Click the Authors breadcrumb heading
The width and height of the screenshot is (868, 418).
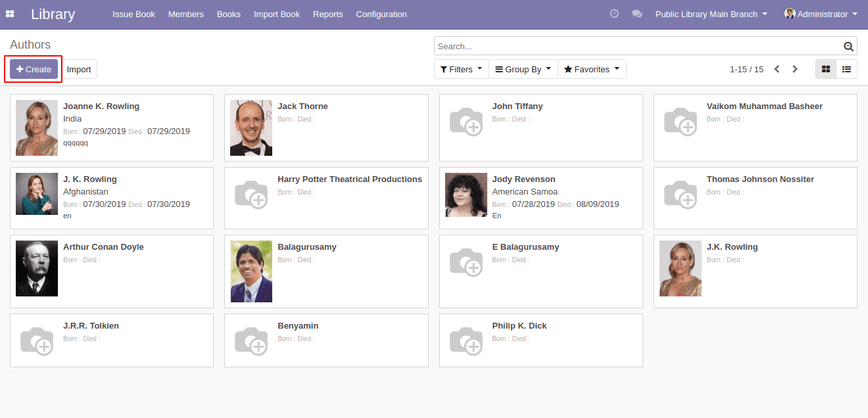point(30,45)
